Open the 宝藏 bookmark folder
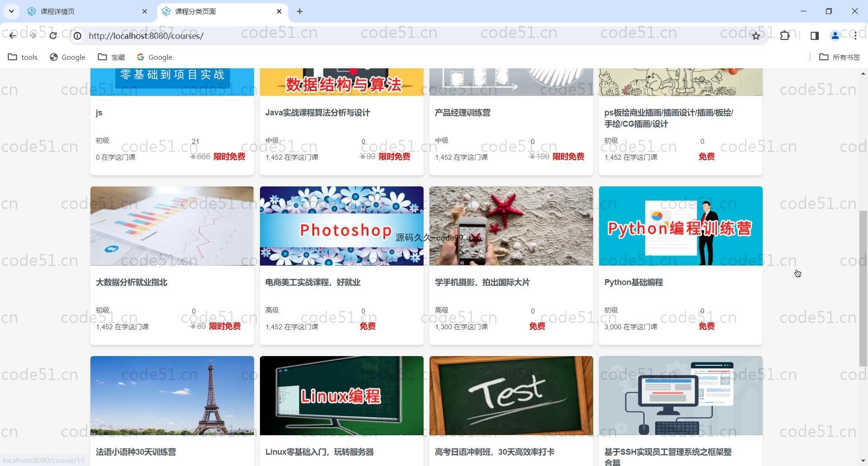This screenshot has width=868, height=466. (x=112, y=57)
